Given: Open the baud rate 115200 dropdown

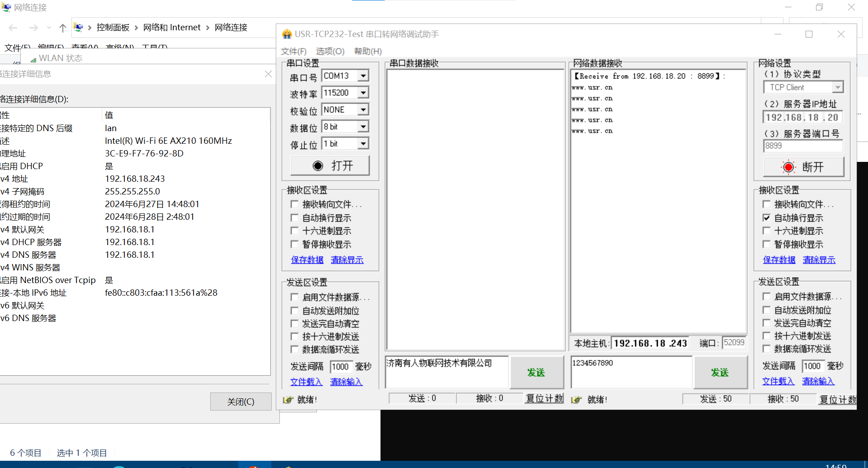Looking at the screenshot, I should (363, 93).
